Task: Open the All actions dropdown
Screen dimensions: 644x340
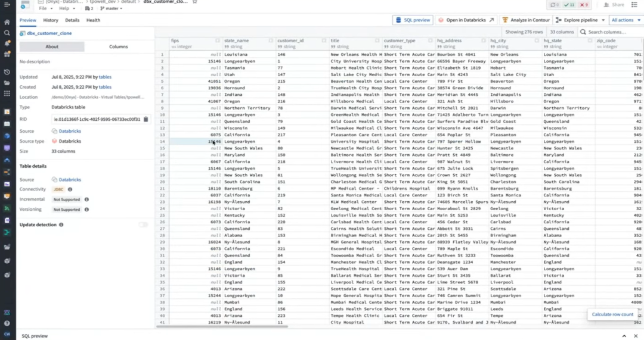Action: [626, 20]
